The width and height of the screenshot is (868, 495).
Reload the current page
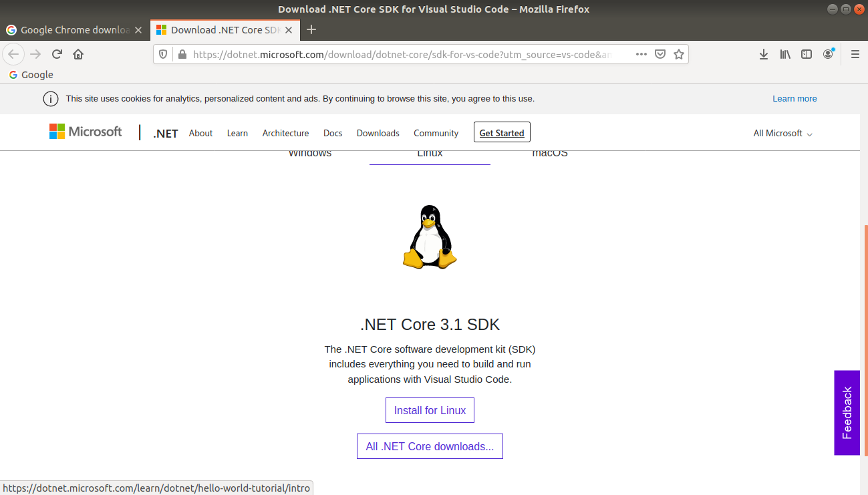point(57,54)
